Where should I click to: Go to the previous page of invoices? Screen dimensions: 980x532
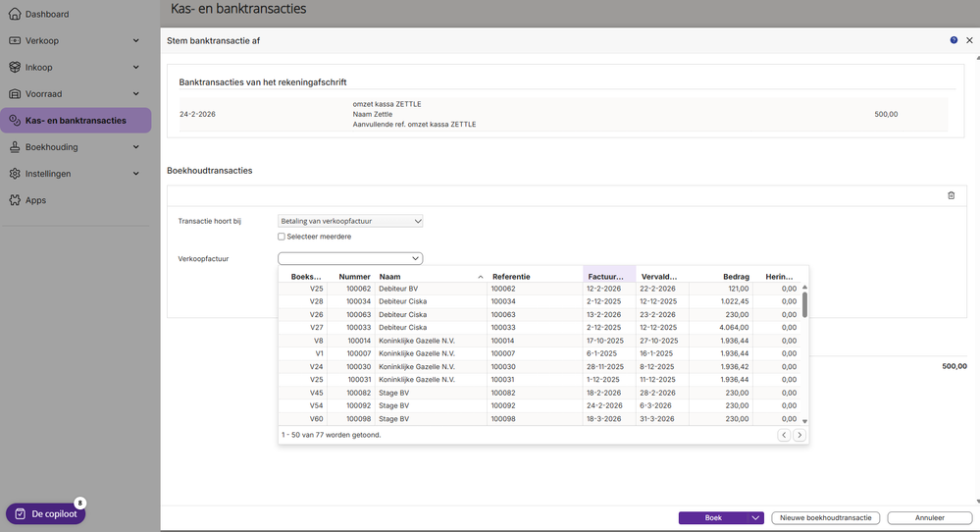pyautogui.click(x=784, y=435)
